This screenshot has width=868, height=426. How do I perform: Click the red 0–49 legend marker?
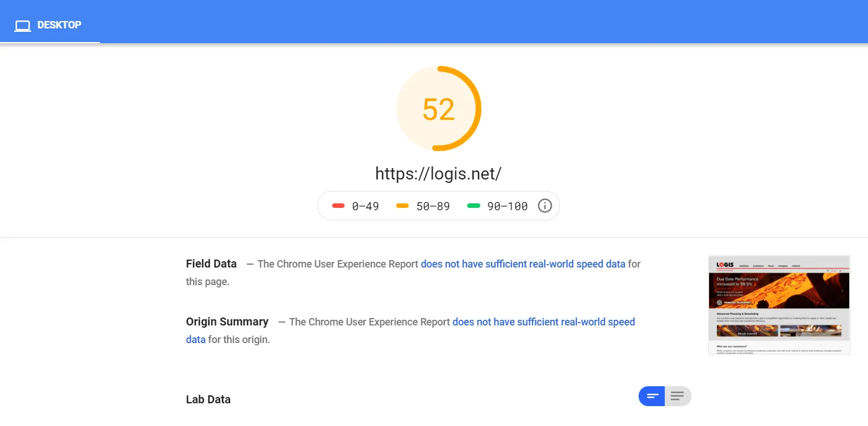click(338, 206)
